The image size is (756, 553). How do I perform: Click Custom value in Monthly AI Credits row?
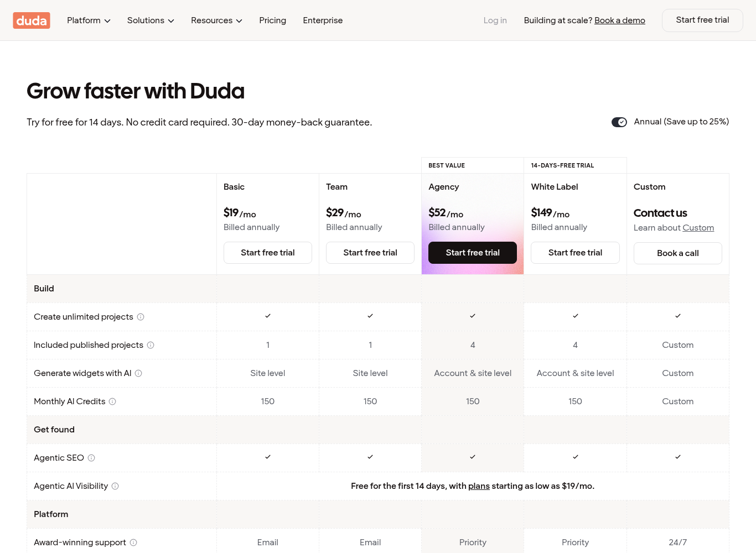(678, 401)
